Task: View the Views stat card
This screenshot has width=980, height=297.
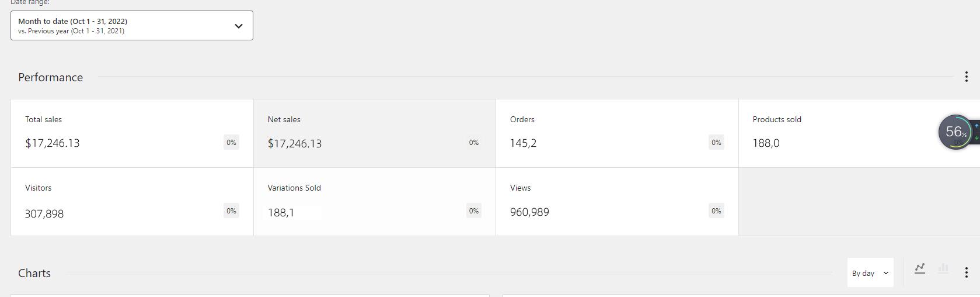Action: click(x=617, y=202)
